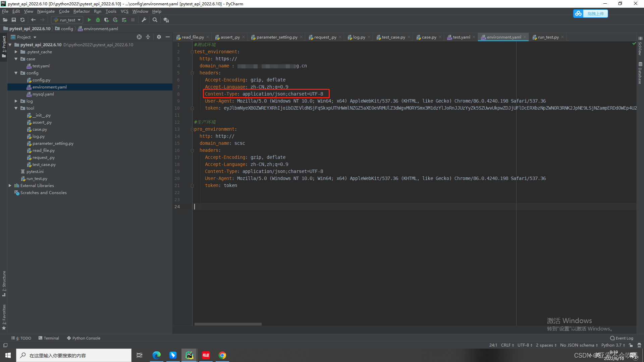Click the green inspection checkmark

pos(634,44)
